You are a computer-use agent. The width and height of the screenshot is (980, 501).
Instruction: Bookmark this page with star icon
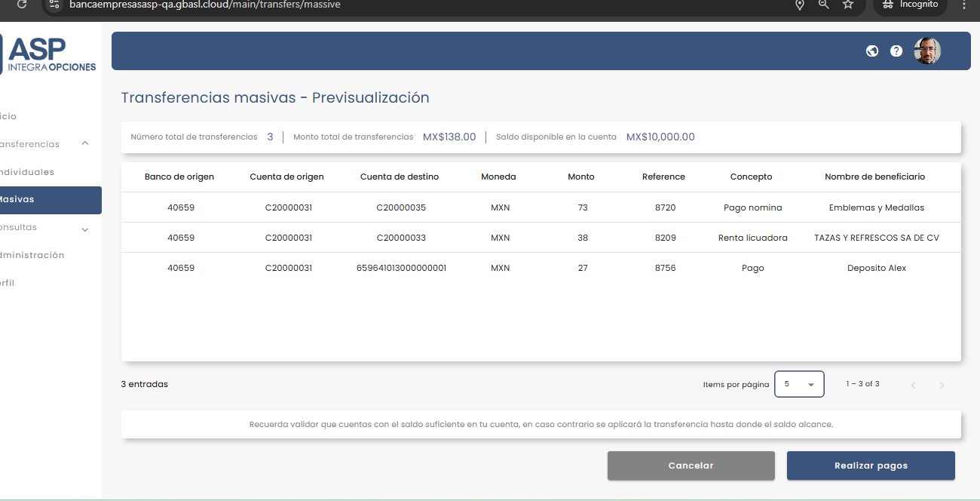coord(848,5)
